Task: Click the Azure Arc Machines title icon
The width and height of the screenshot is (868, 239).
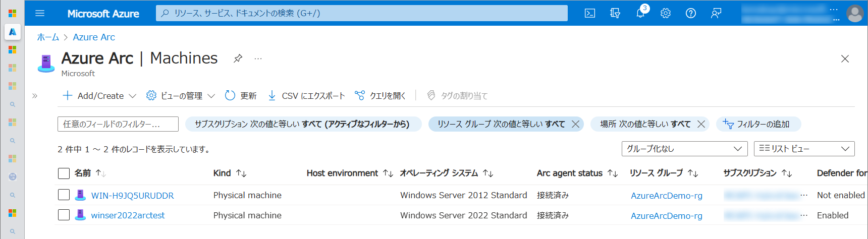Action: pos(46,64)
